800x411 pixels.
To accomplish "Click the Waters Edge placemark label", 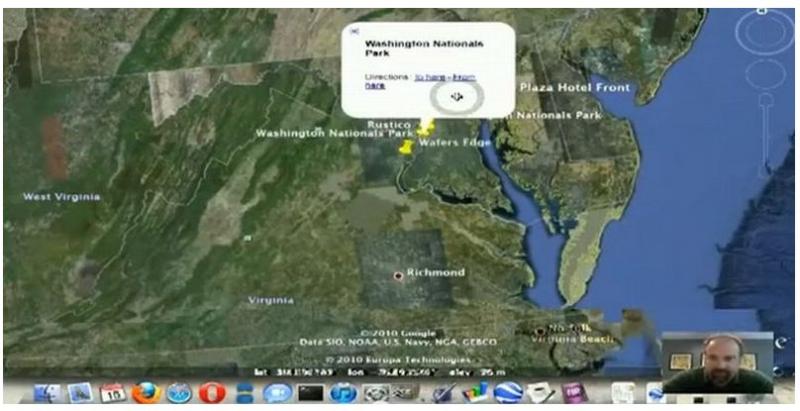I will [454, 142].
